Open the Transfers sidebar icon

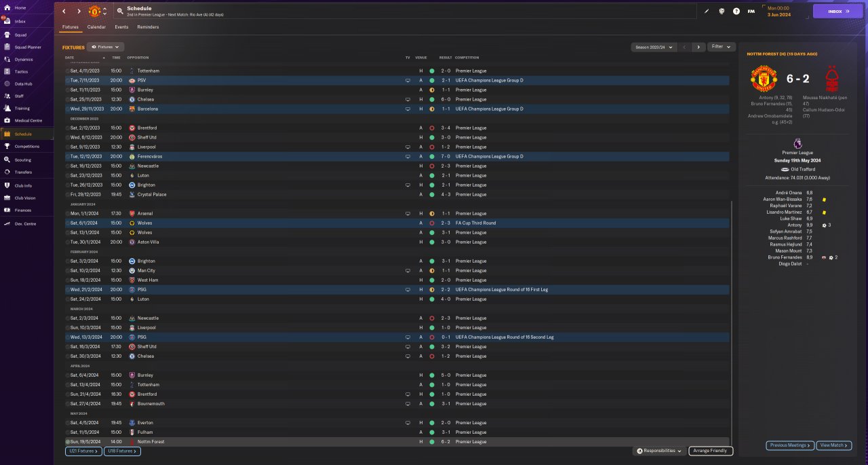click(7, 172)
